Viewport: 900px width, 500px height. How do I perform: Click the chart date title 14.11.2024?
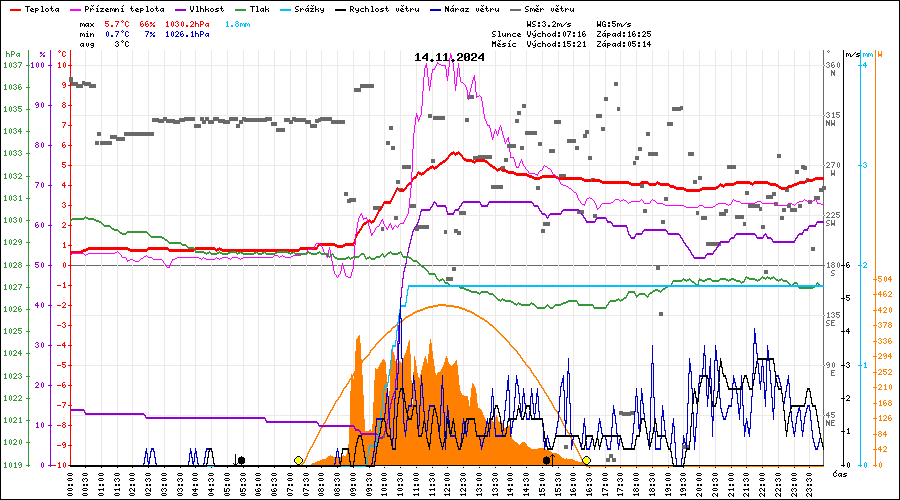click(x=449, y=57)
